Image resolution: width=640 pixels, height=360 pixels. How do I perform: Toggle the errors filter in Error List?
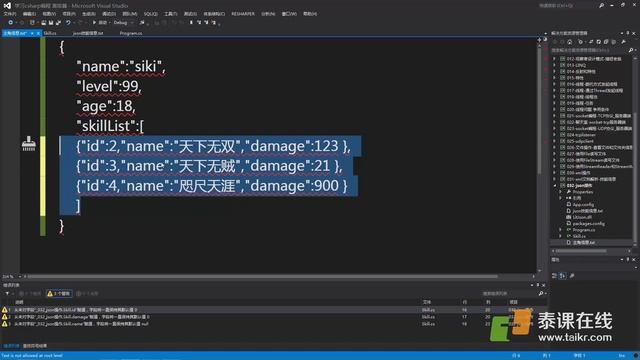(30, 293)
